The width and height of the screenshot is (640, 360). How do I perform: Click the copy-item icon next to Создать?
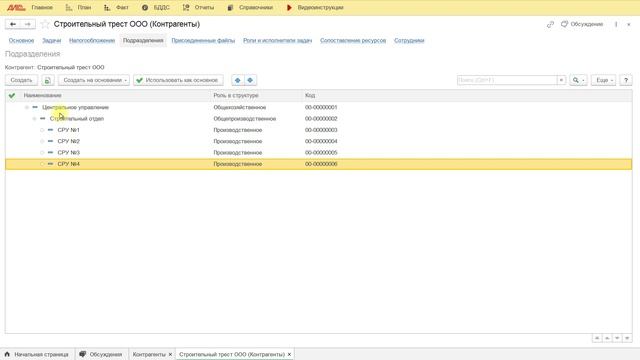pyautogui.click(x=47, y=80)
